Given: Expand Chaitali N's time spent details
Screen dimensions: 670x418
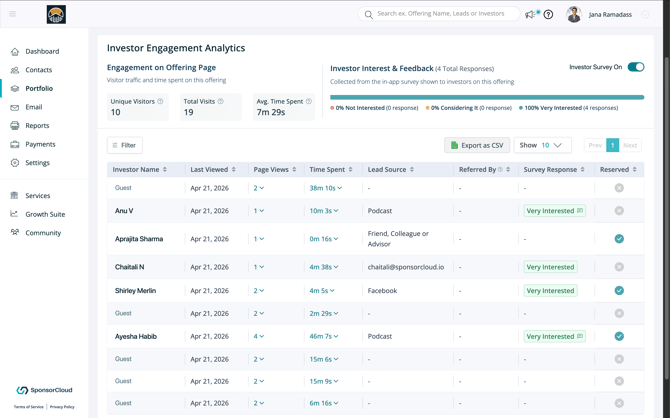Looking at the screenshot, I should click(x=335, y=267).
